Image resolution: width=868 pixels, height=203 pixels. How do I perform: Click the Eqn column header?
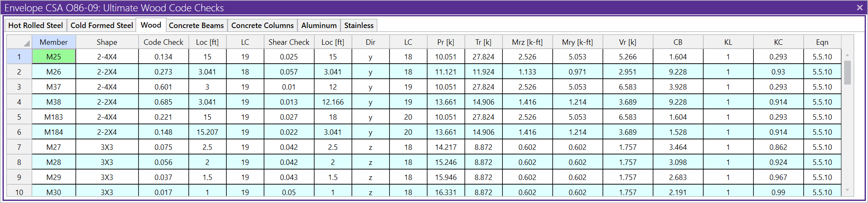coord(822,42)
